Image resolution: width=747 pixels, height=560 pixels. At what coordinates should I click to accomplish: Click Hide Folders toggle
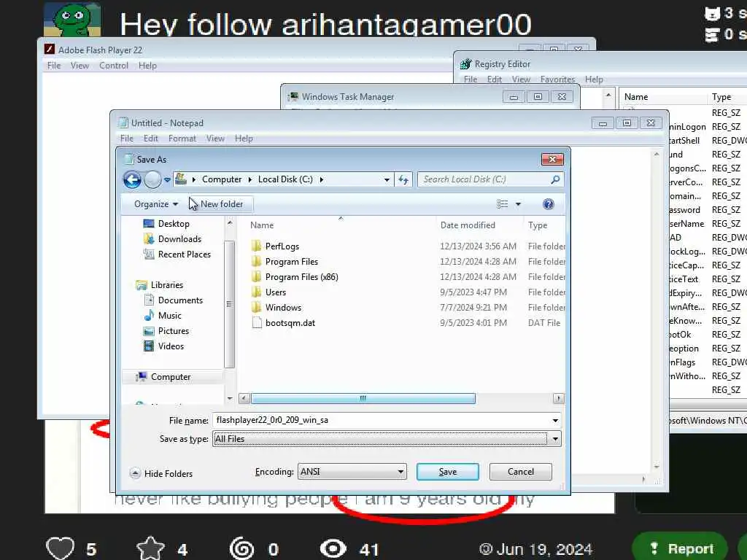161,473
